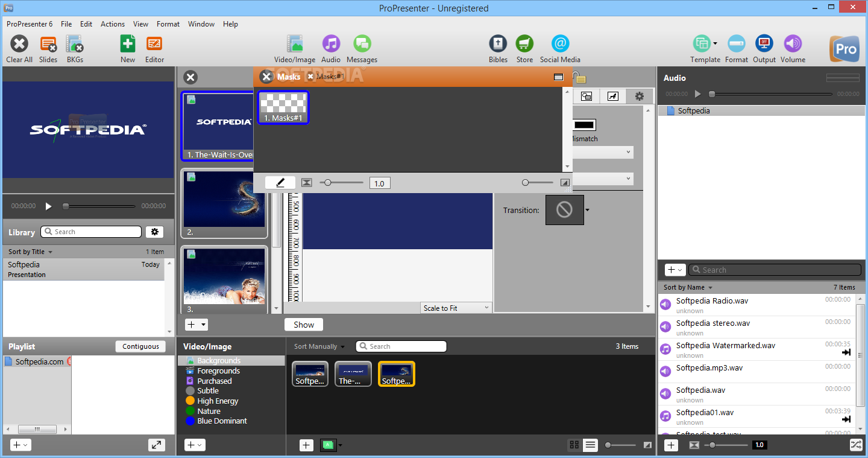Open the Video/Image bin from toolbar
868x458 pixels.
pos(295,44)
